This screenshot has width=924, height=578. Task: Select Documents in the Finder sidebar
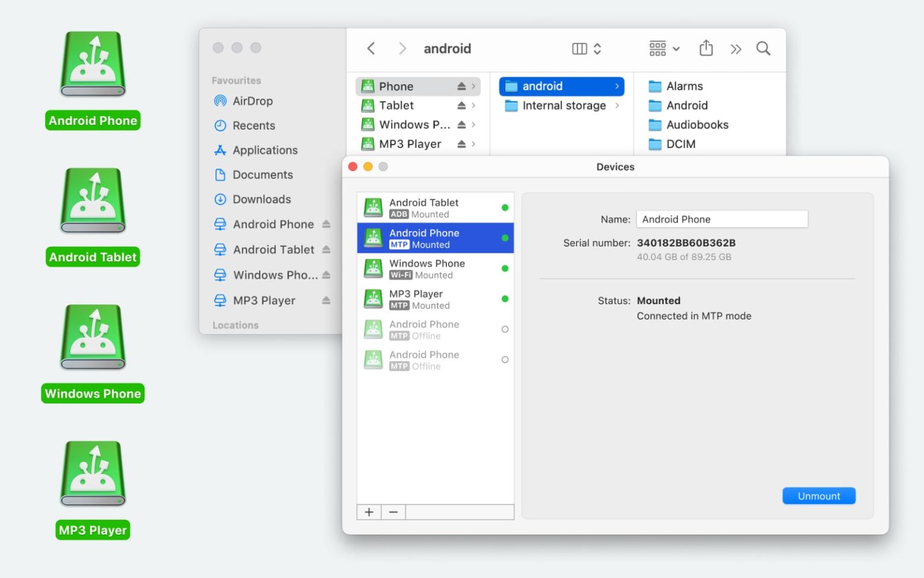click(261, 175)
